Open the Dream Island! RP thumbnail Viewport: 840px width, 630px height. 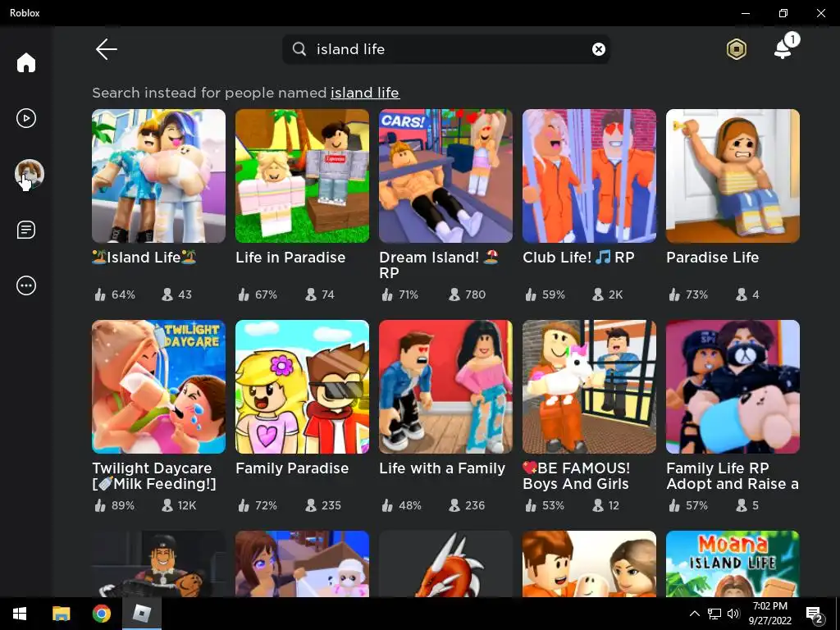445,176
